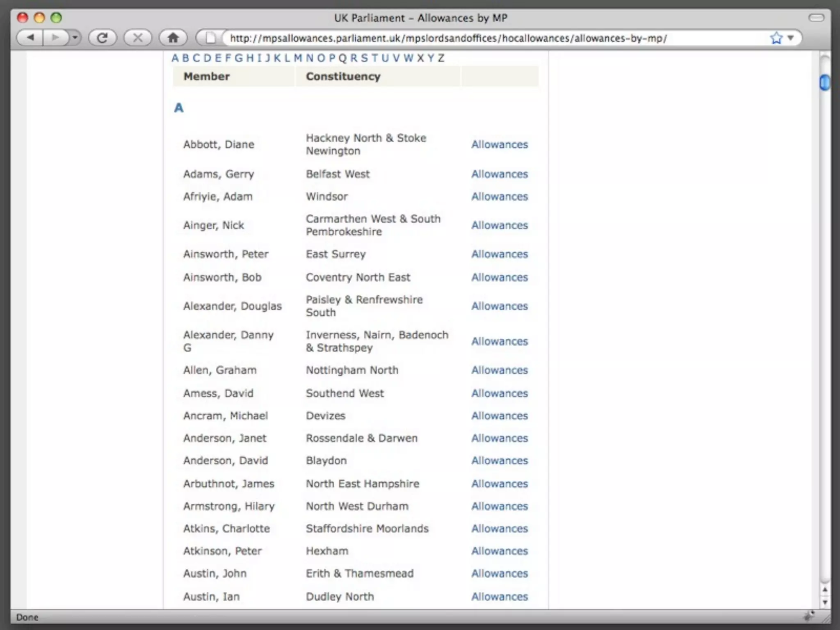Open the back/forward history dropdown arrow
The width and height of the screenshot is (840, 630).
tap(75, 38)
